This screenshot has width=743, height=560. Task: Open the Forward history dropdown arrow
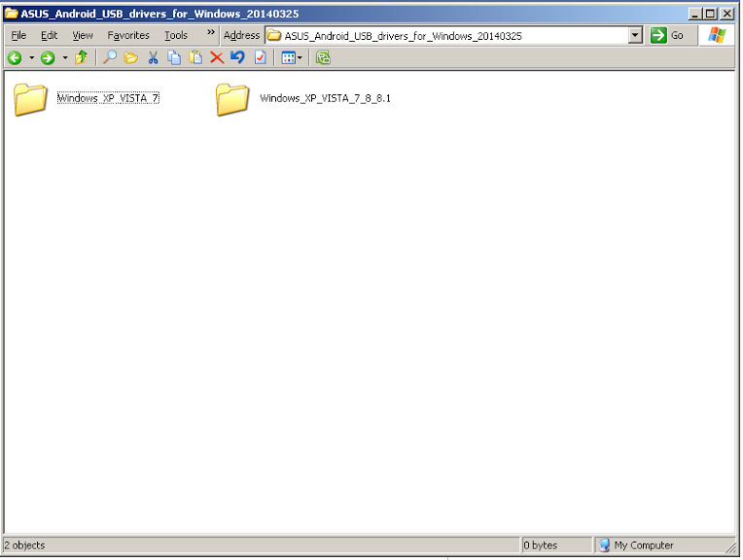[x=65, y=57]
